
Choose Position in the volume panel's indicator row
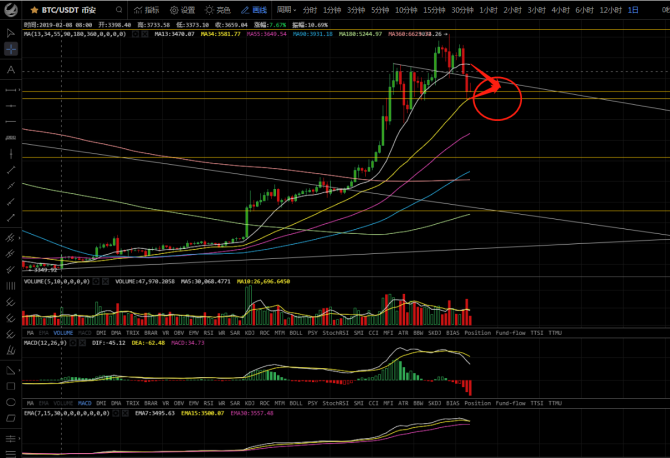coord(477,333)
